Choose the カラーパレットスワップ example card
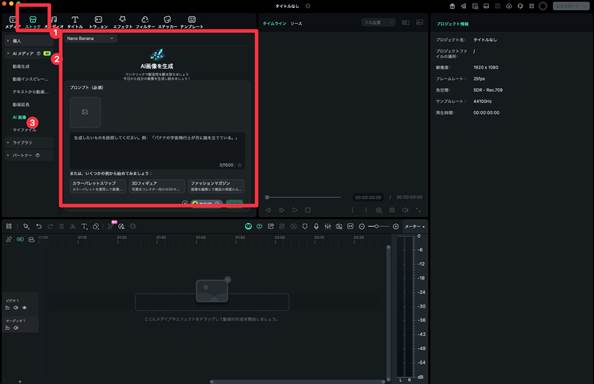The height and width of the screenshot is (384, 594). coord(98,186)
